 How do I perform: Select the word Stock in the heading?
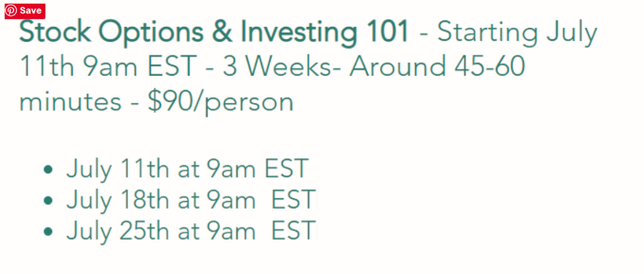pos(55,32)
